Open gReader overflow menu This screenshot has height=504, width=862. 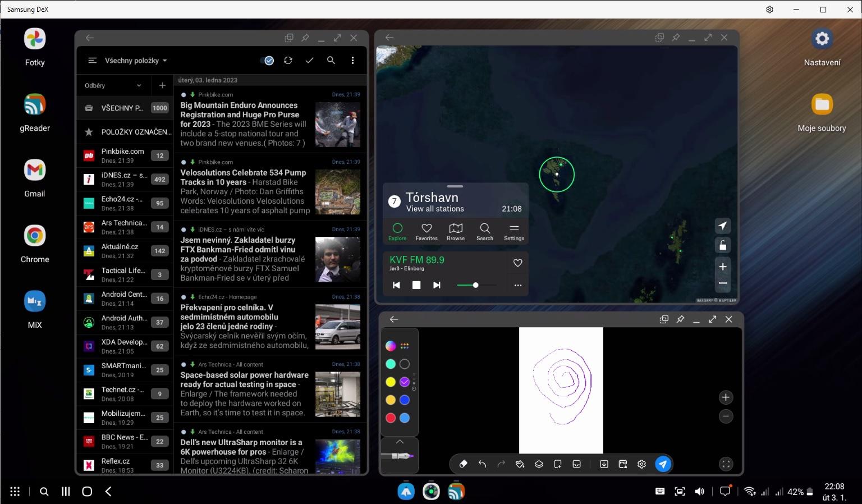click(x=352, y=61)
